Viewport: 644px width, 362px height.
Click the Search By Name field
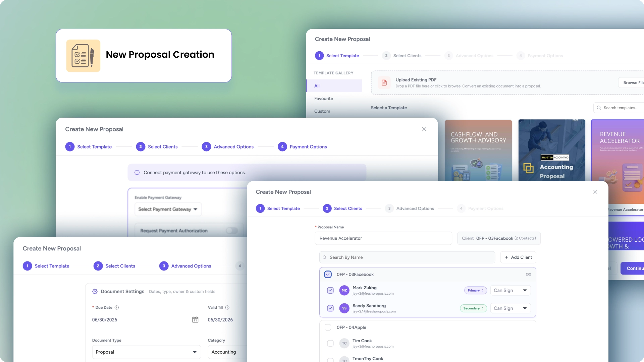coord(407,257)
